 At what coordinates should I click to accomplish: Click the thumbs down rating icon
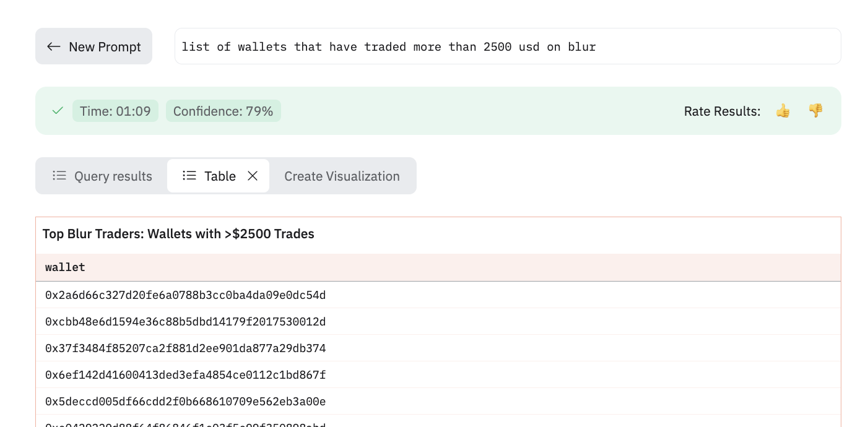[x=815, y=111]
